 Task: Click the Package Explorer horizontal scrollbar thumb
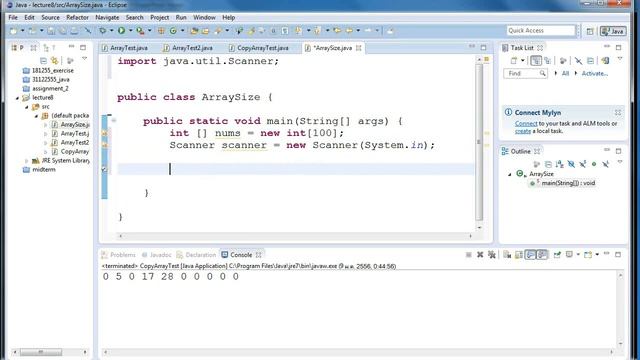(41, 351)
